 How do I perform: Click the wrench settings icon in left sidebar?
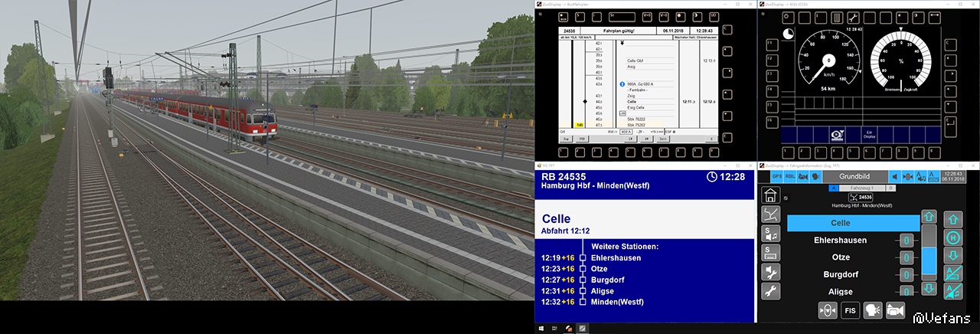[770, 290]
